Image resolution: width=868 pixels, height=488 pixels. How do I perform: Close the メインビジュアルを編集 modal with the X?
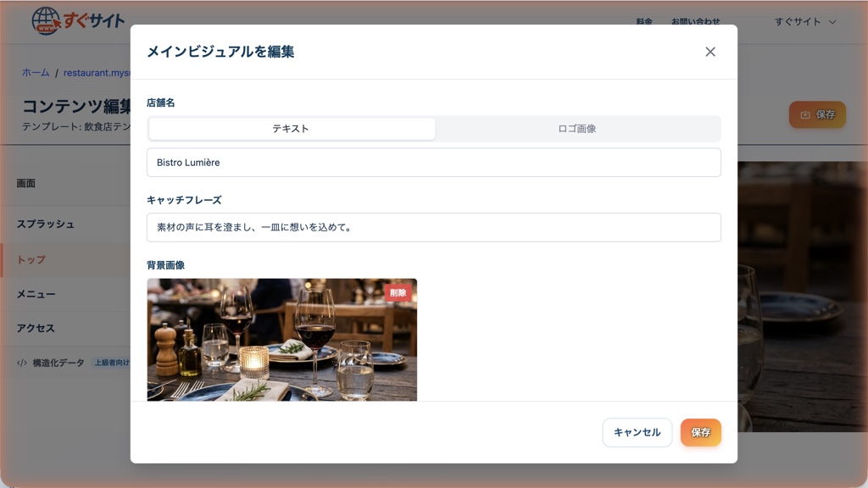[x=710, y=52]
